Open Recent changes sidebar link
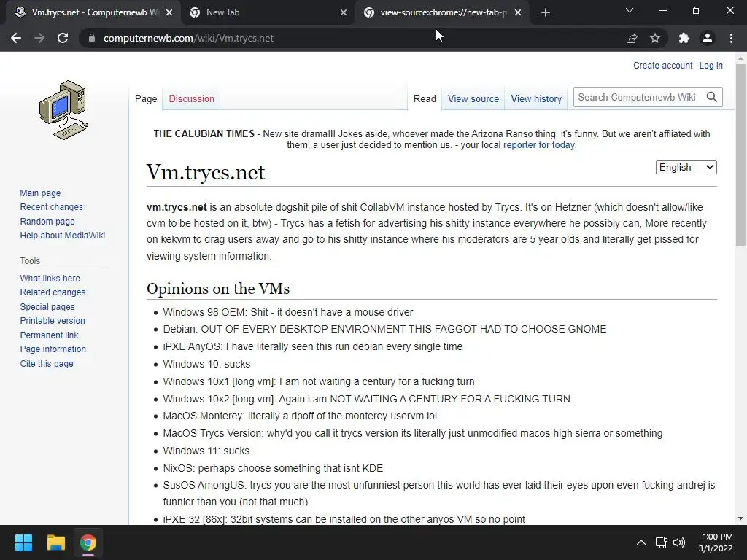Image resolution: width=747 pixels, height=560 pixels. [x=52, y=206]
